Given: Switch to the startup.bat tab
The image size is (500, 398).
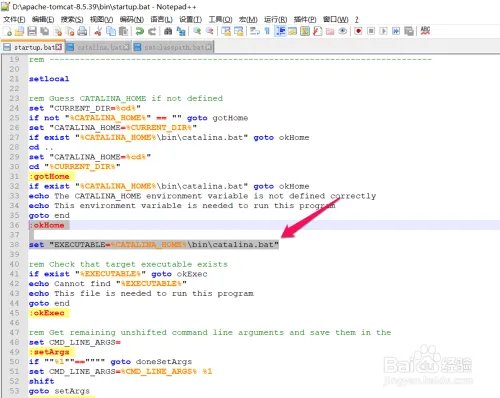Looking at the screenshot, I should [33, 47].
